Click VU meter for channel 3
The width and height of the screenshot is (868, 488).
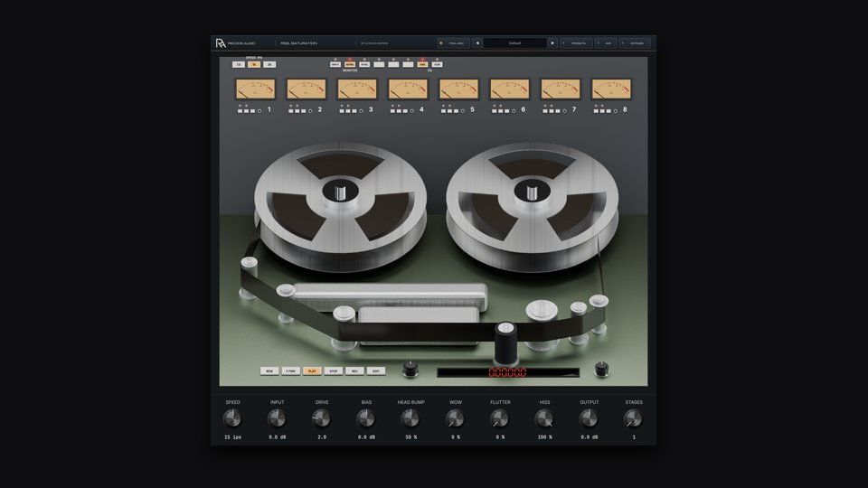[357, 89]
